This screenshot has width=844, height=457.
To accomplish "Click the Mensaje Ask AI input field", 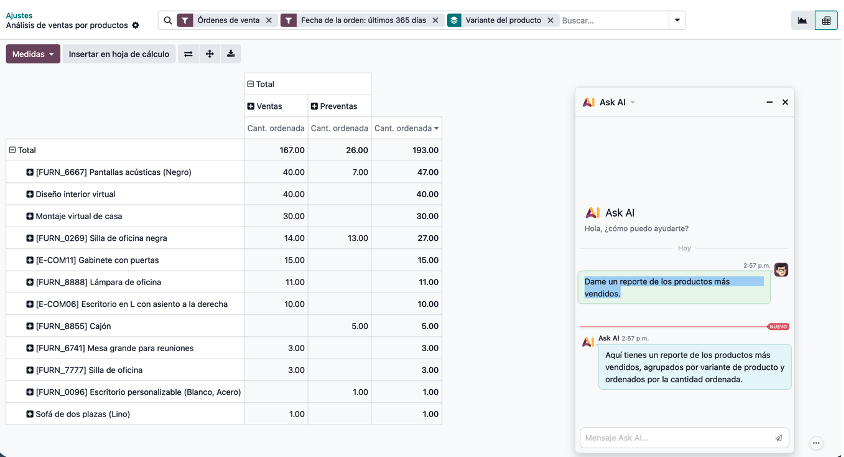I will click(675, 438).
